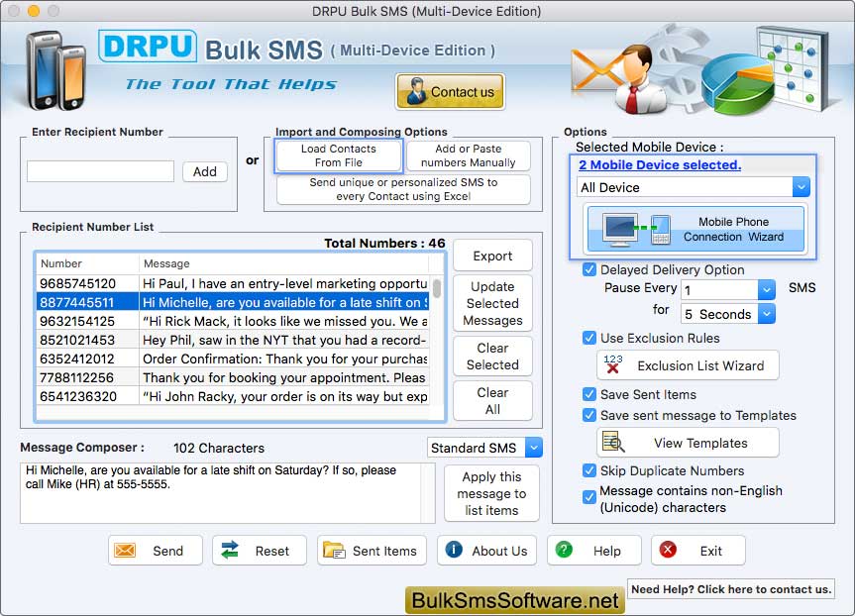
Task: Click Load Contacts From File button
Action: [339, 155]
